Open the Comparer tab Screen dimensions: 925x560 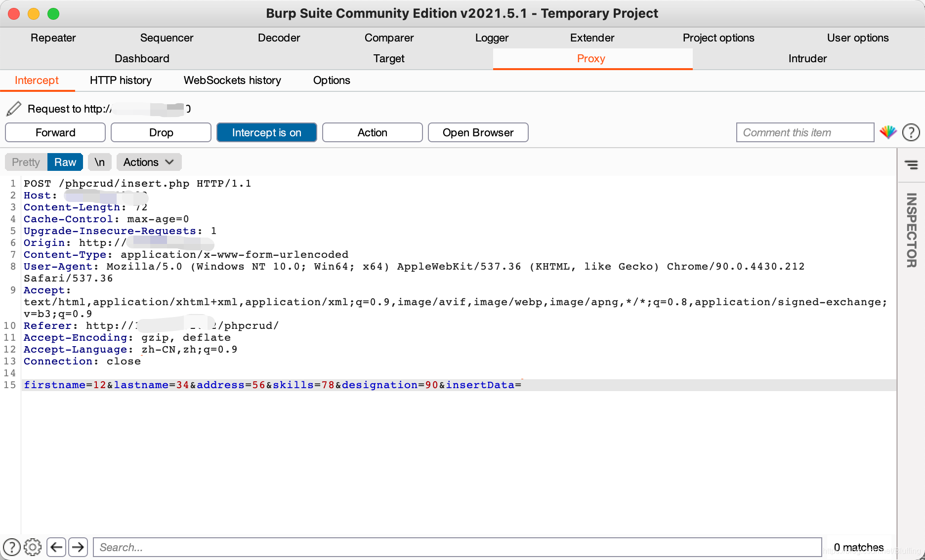tap(389, 38)
